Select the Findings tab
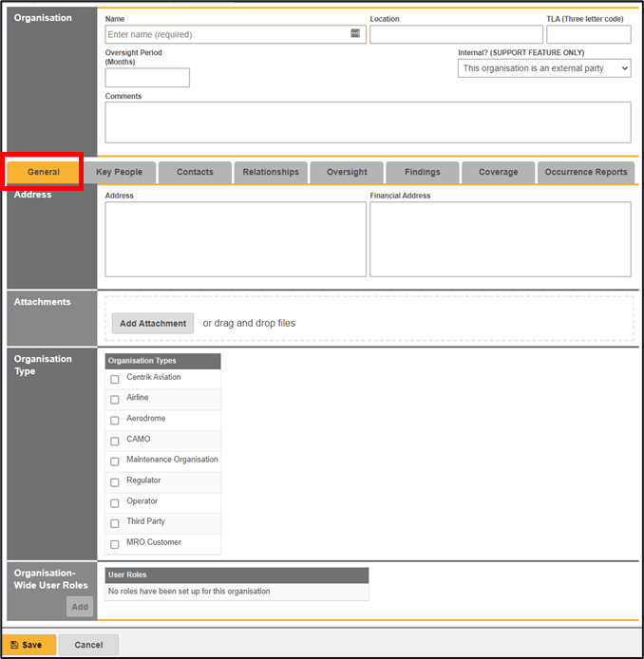Image resolution: width=644 pixels, height=659 pixels. pos(422,173)
